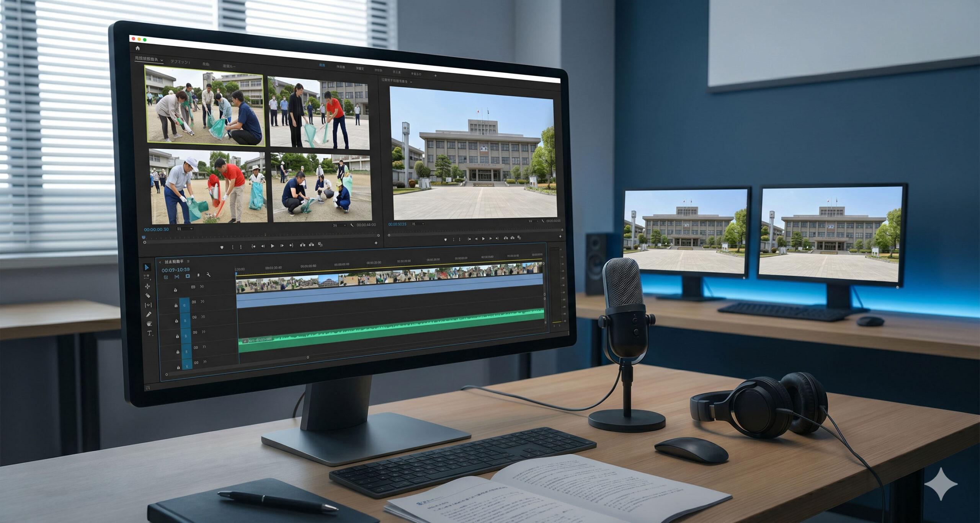Click the Home icon
The image size is (980, 523).
point(137,48)
